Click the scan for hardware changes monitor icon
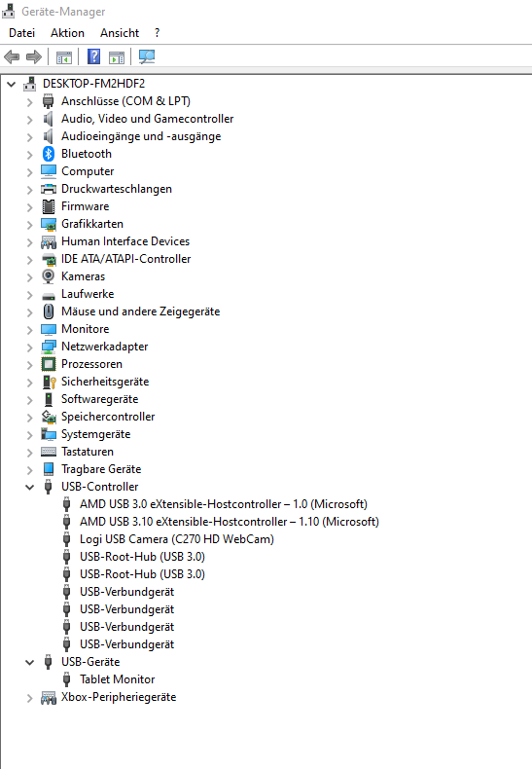The height and width of the screenshot is (769, 532). click(x=147, y=56)
